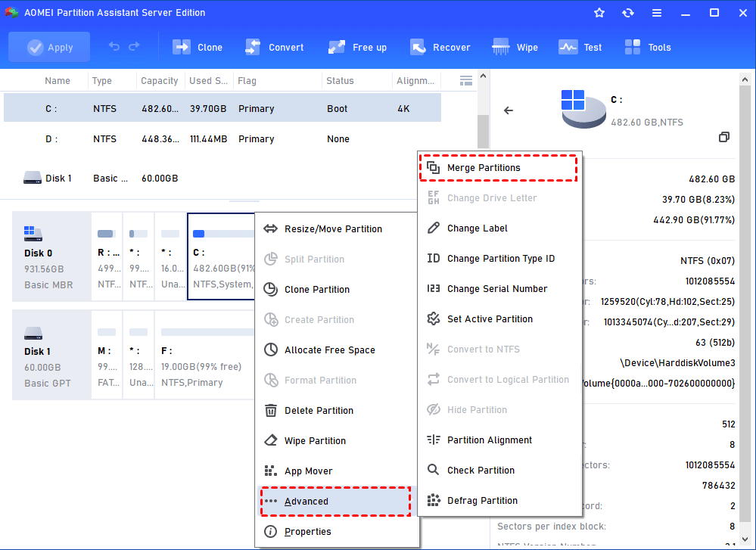Open the Convert toolbar item
756x550 pixels.
275,47
